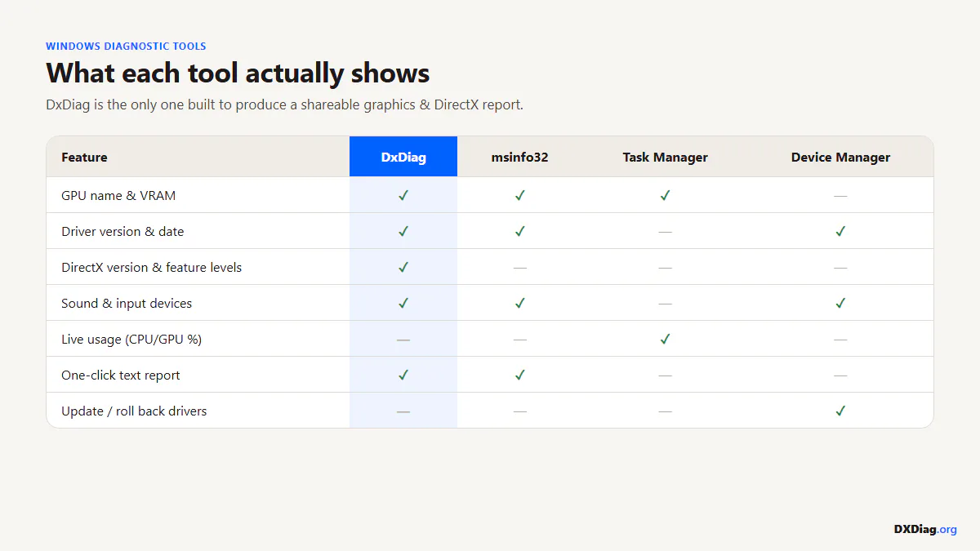Click the Task Manager checkmark for GPU name & VRAM

point(666,195)
